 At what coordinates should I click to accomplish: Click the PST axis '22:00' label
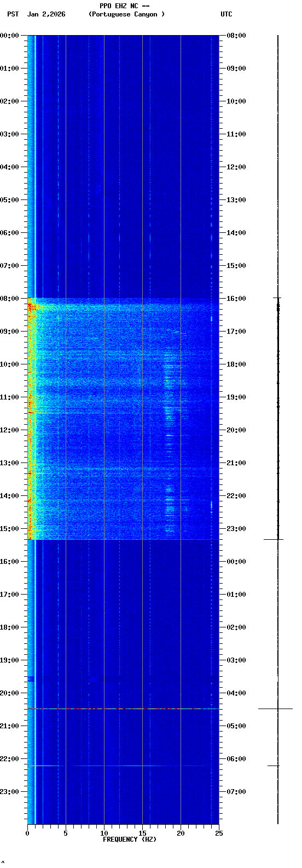10,759
